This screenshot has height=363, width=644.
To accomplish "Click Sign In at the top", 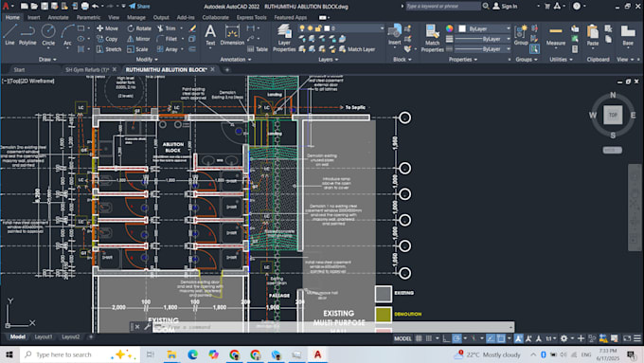I will pyautogui.click(x=505, y=7).
